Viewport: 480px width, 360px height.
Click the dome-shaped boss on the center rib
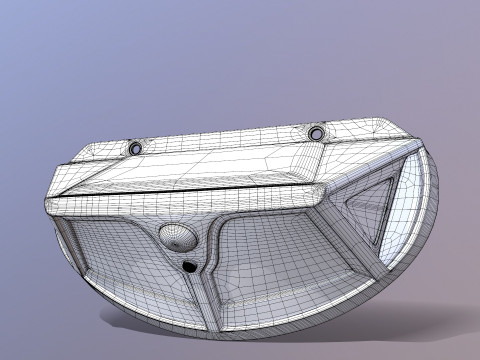coord(178,237)
